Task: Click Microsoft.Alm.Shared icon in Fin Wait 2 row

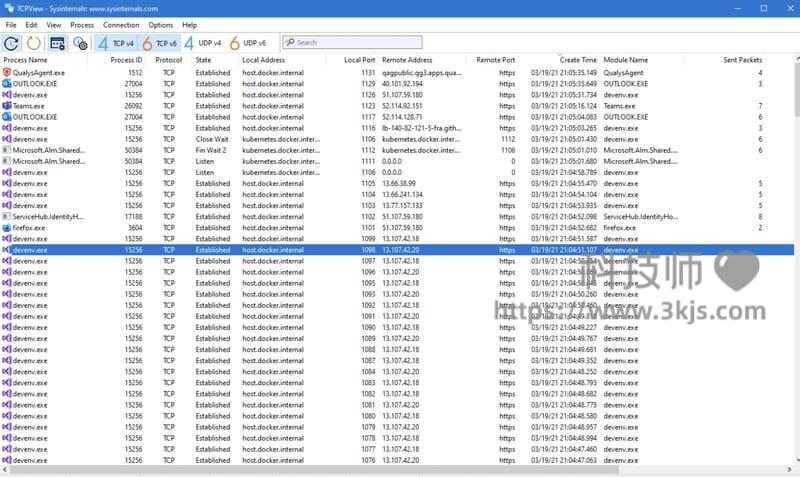Action: click(x=7, y=150)
